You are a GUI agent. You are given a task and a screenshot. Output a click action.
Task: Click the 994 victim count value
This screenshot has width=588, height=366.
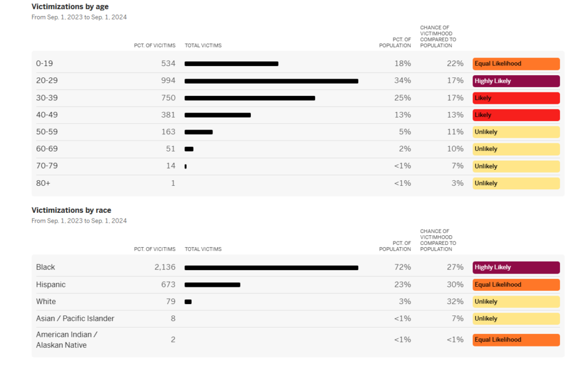(168, 81)
